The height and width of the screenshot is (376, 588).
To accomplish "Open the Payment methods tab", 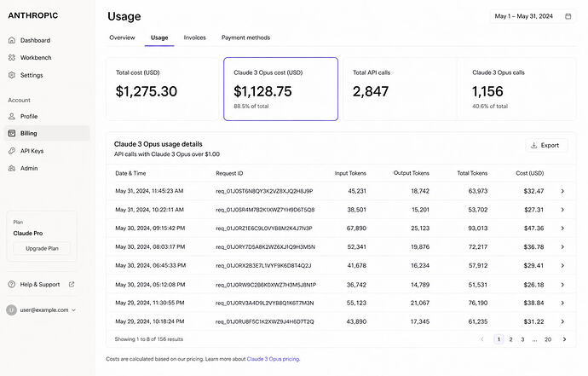I will click(245, 38).
